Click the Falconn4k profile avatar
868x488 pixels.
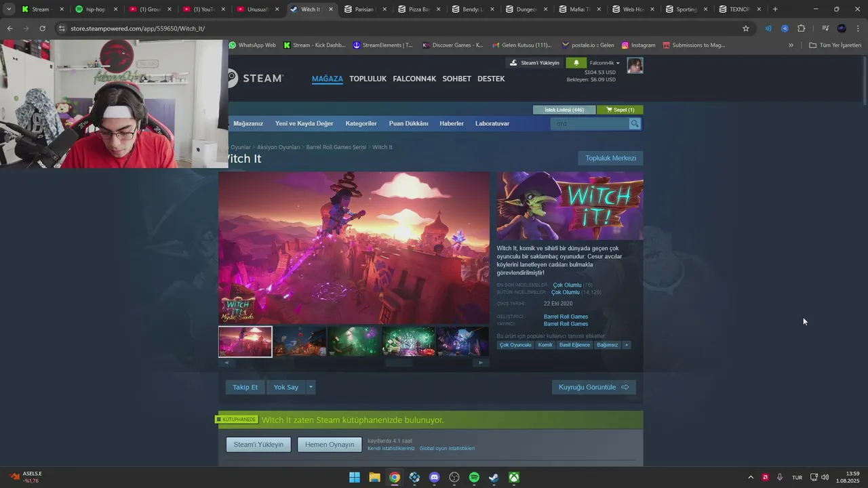click(635, 66)
